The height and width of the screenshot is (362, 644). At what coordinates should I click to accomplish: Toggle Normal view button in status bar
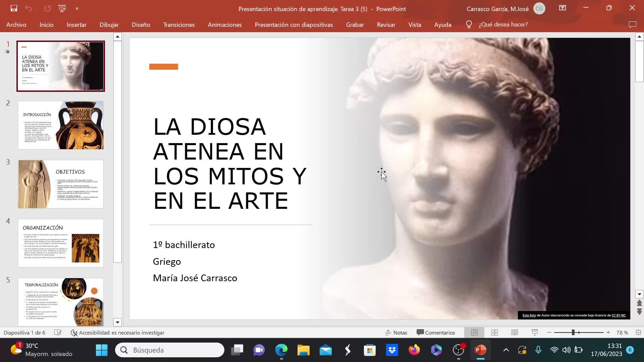(474, 333)
